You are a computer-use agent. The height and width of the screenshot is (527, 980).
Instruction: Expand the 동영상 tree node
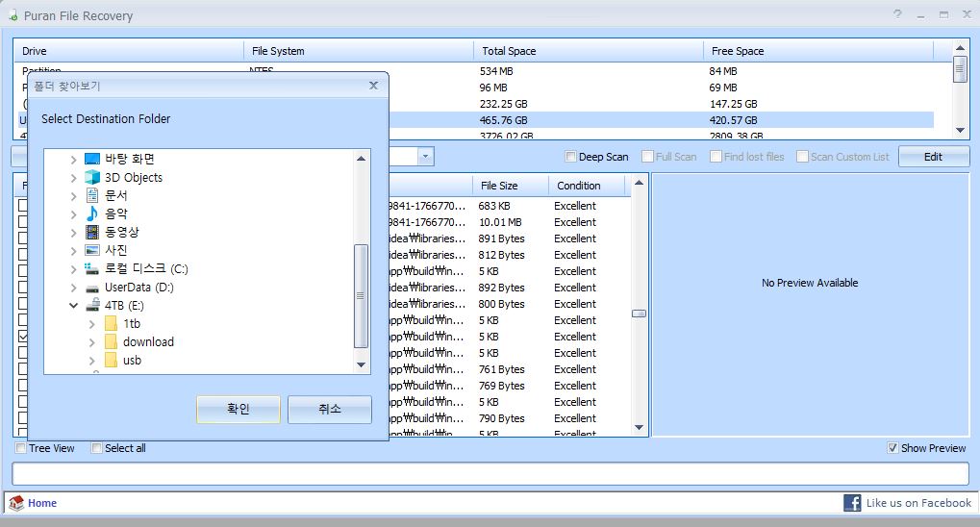(73, 233)
